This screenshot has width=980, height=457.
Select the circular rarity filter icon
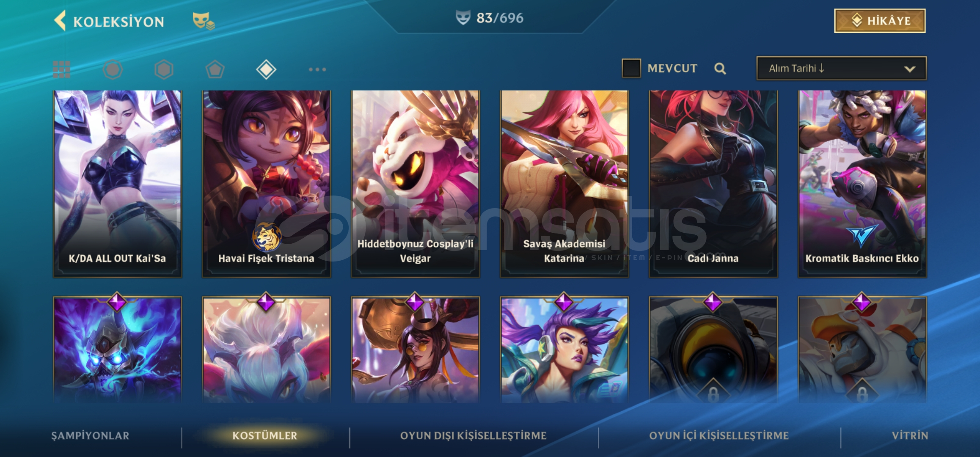[113, 69]
